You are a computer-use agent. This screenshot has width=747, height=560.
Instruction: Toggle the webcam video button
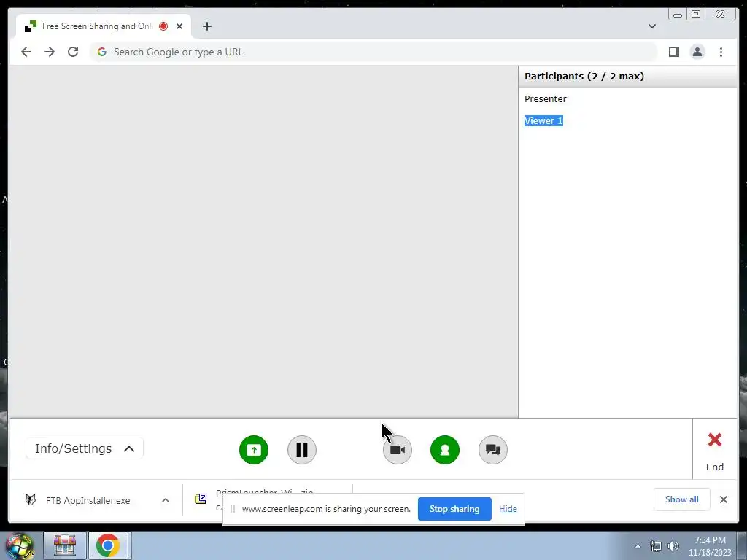pyautogui.click(x=398, y=449)
